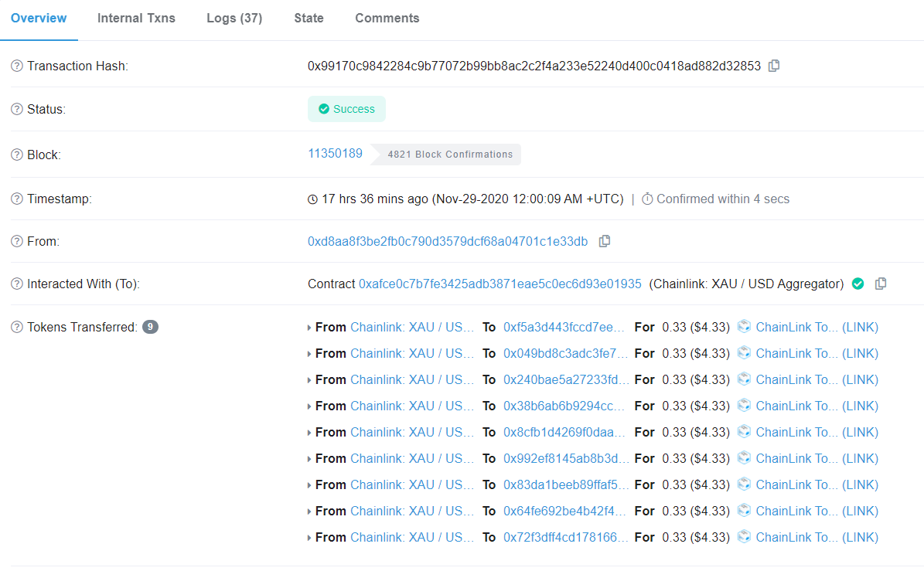Click Chainlink: XAU / USD Aggregator label
This screenshot has width=924, height=571.
747,284
